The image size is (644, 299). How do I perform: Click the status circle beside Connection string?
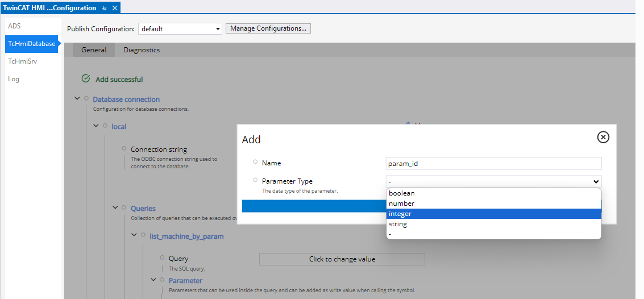(124, 148)
